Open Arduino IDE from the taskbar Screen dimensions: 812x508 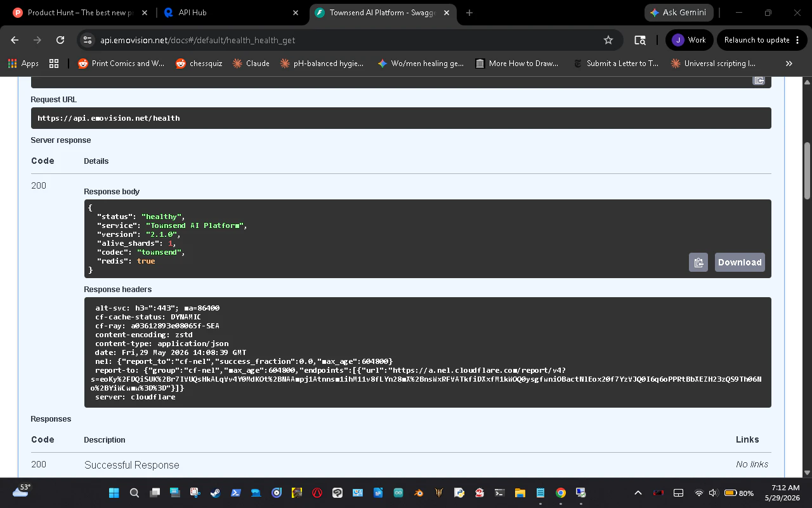pyautogui.click(x=398, y=493)
